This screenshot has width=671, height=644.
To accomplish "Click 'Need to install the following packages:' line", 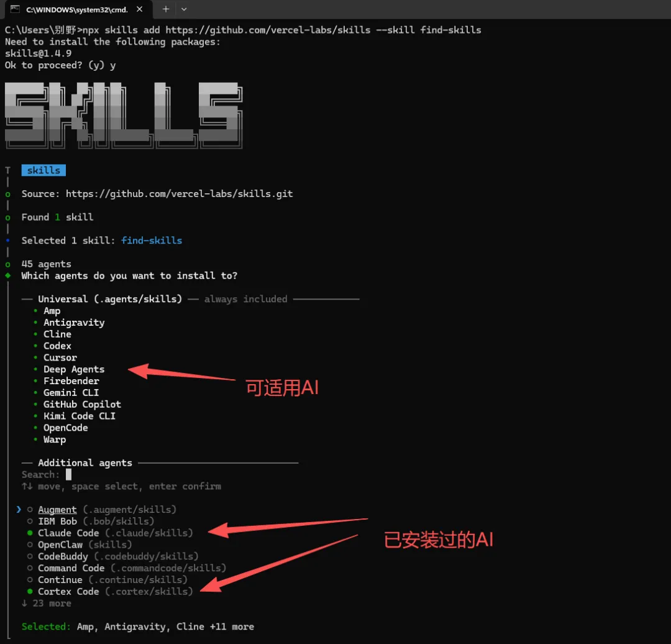I will click(x=112, y=42).
